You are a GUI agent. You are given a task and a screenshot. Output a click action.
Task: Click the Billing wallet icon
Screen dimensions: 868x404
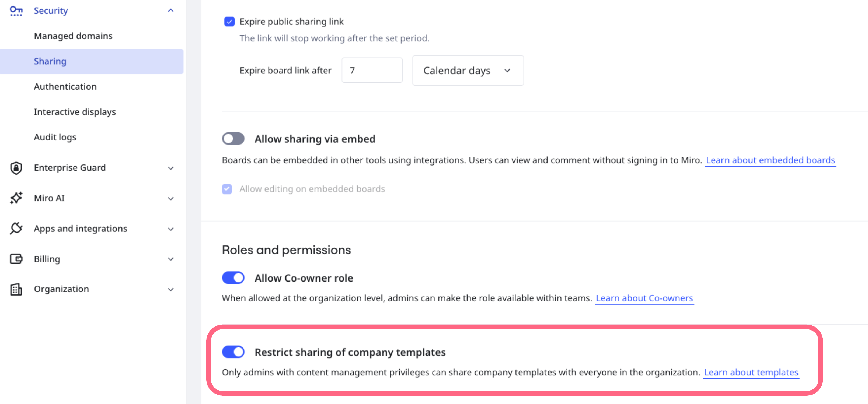[x=16, y=259]
